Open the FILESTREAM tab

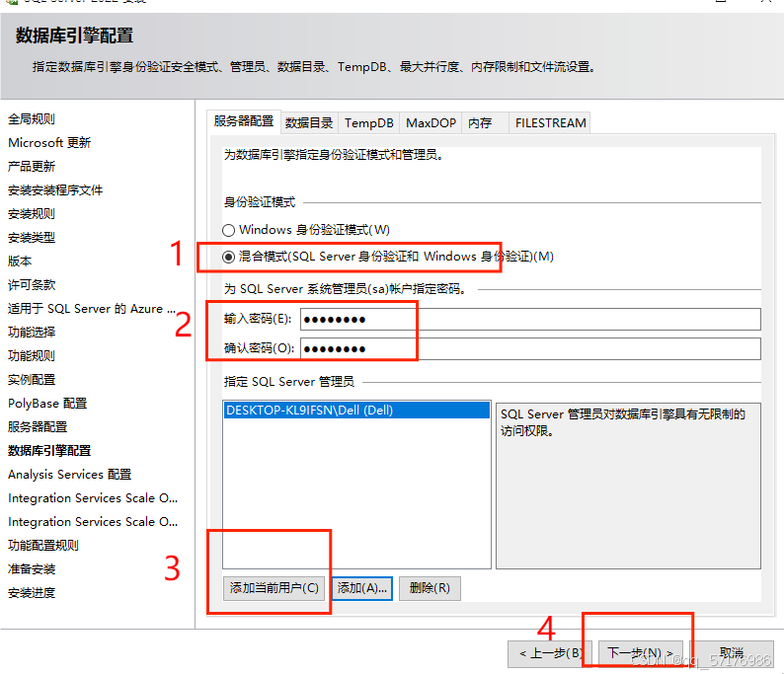(550, 123)
